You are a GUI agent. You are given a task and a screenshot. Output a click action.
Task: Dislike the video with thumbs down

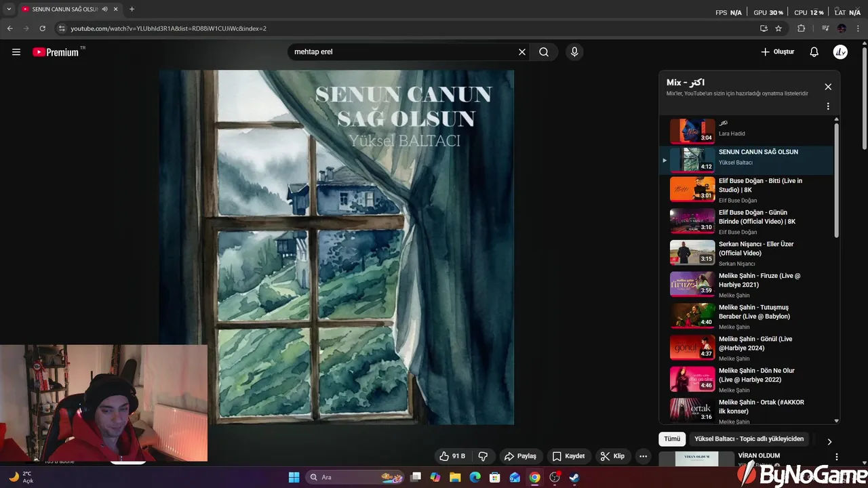(484, 456)
